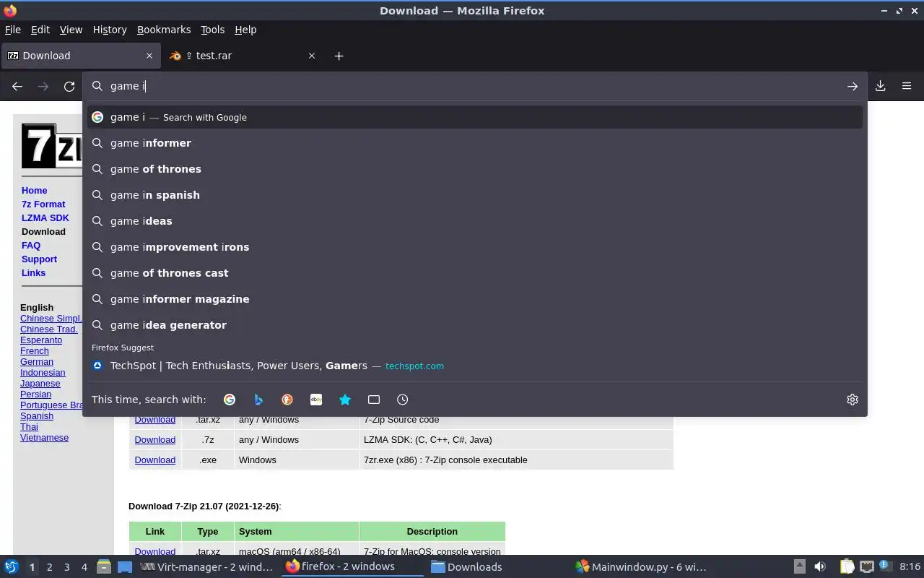This screenshot has height=578, width=924.
Task: Click Download link for 7zr.exe row
Action: point(154,460)
